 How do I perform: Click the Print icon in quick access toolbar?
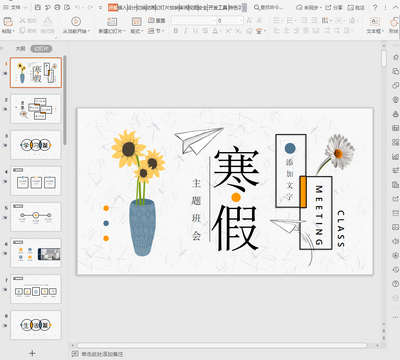click(57, 7)
